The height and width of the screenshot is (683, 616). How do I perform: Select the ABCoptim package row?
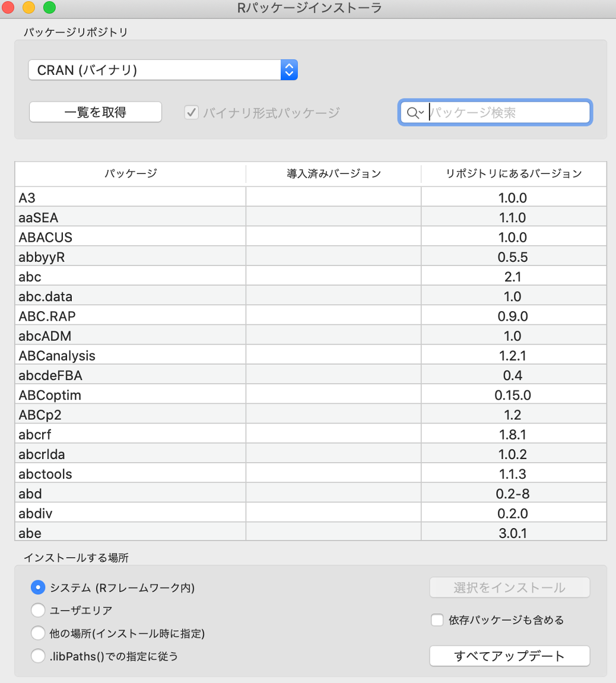pyautogui.click(x=311, y=395)
